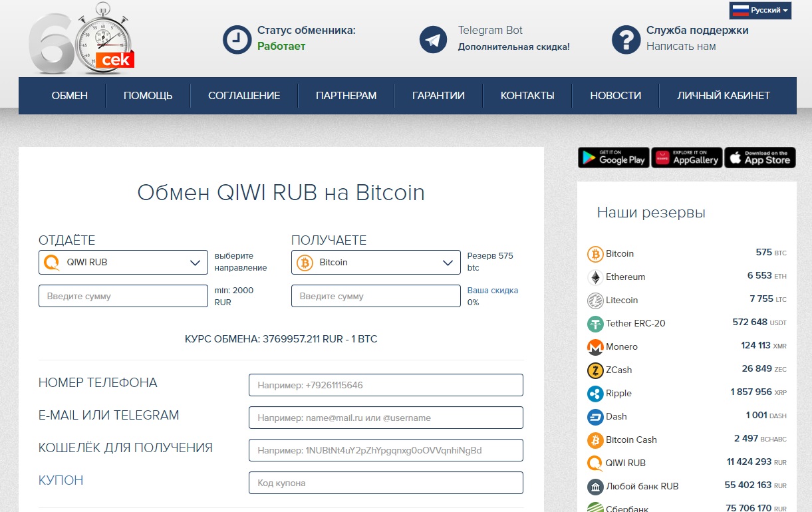Open the СОГЛАШЕНИЕ menu item

pos(244,96)
